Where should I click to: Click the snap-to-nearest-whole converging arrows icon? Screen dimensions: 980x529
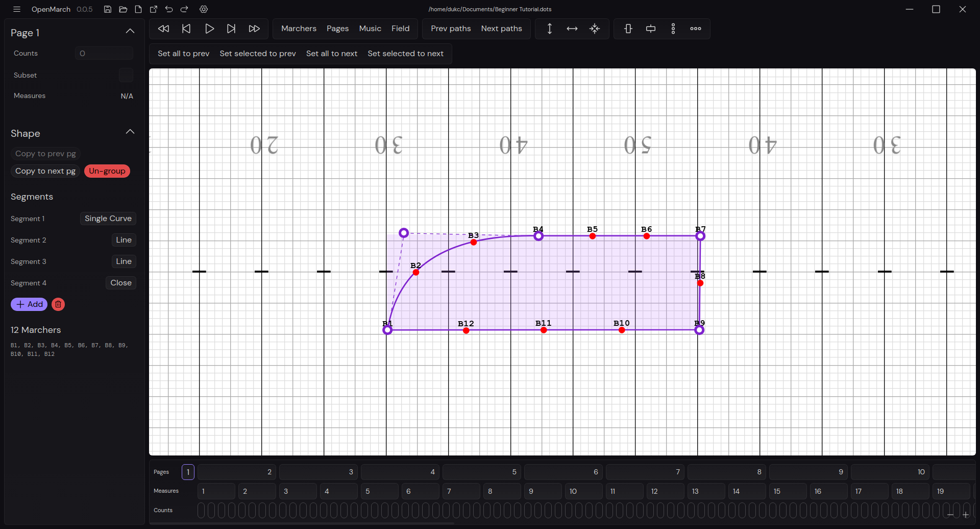coord(595,29)
